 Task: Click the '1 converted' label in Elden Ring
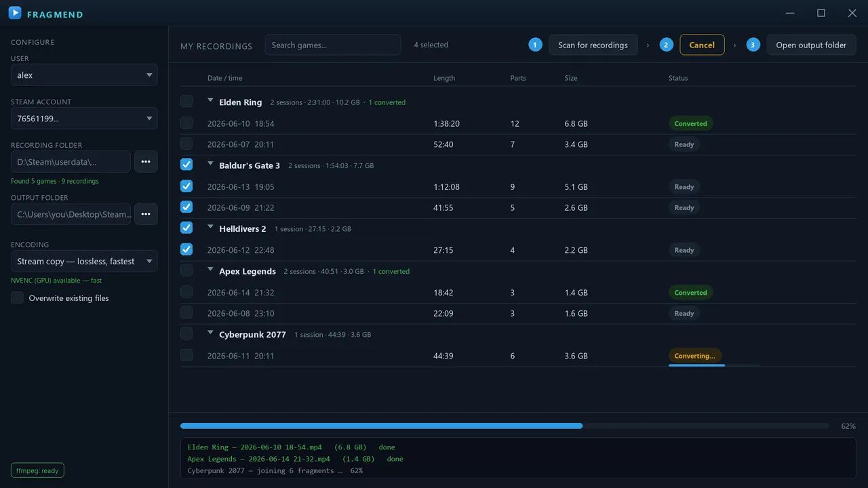387,102
